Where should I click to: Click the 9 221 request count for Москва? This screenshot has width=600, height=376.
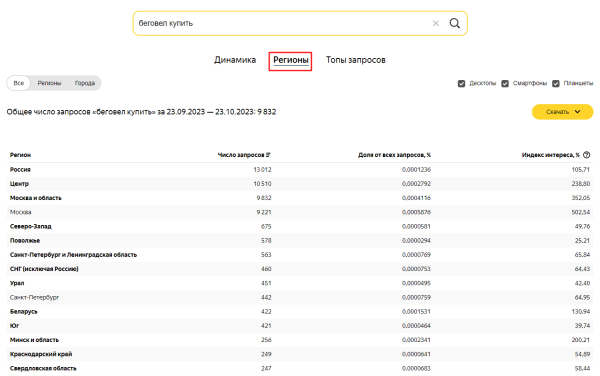point(264,212)
